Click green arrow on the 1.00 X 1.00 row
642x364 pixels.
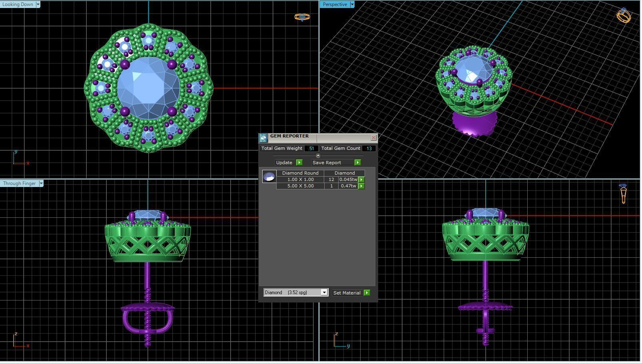point(361,180)
